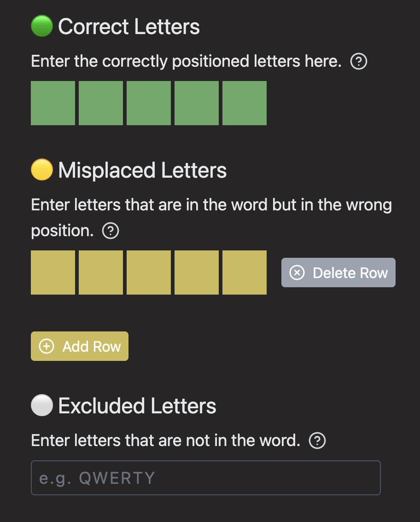
Task: Click the white Excluded Letters circle icon
Action: tap(41, 406)
